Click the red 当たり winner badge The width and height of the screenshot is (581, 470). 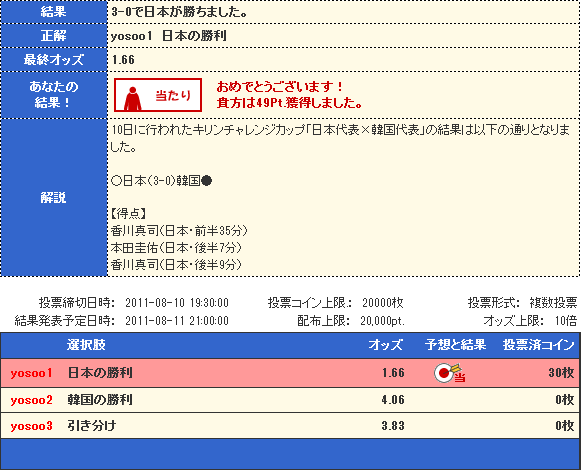click(158, 95)
